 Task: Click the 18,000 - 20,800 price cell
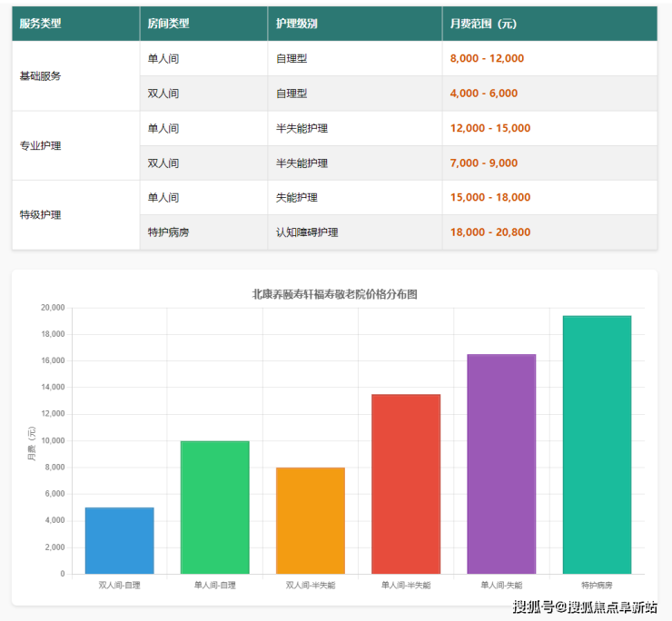(490, 232)
